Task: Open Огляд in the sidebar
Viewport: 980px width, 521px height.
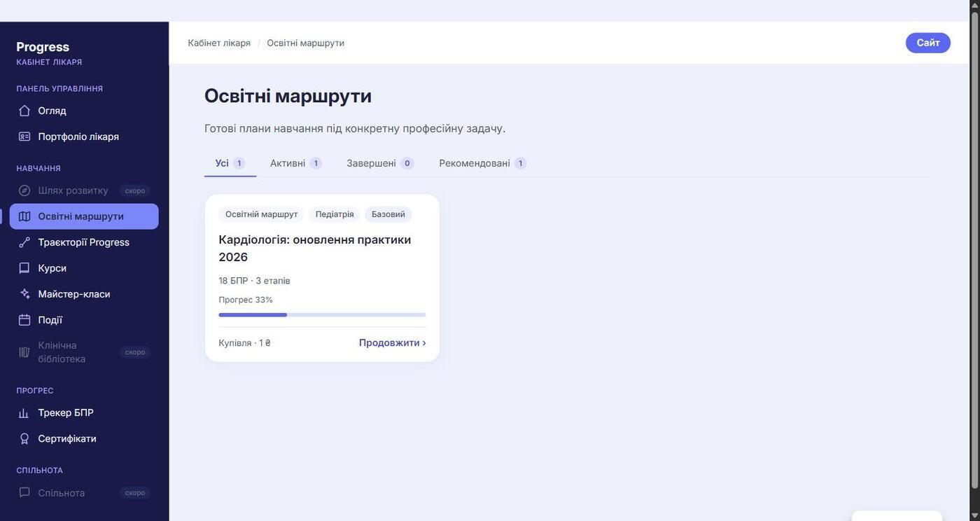Action: (x=84, y=111)
